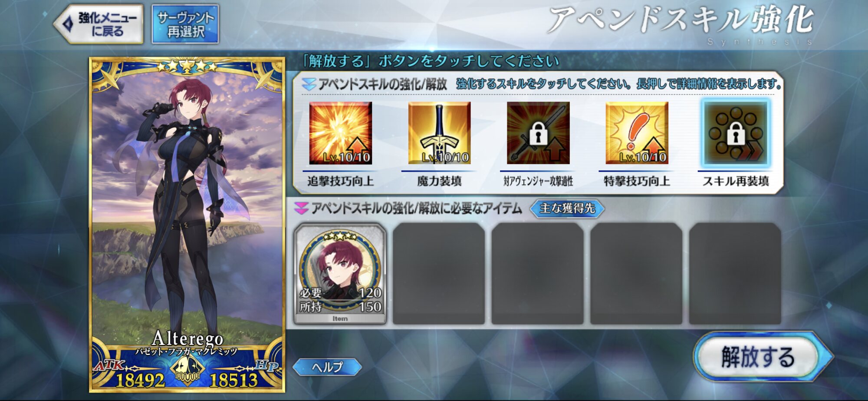Screen dimensions: 868x401
Task: Select the 特撃技巧向上 exclamation skill icon
Action: [x=637, y=133]
